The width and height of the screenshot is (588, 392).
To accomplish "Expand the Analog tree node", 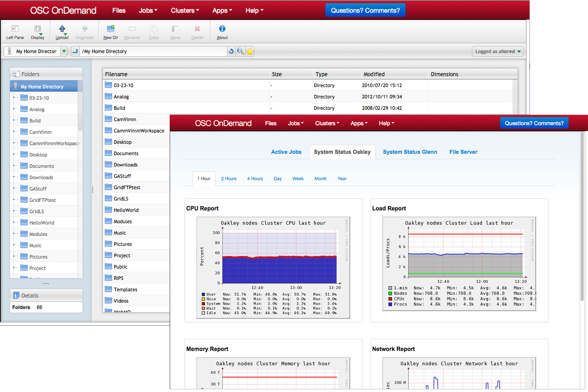I will pos(14,109).
